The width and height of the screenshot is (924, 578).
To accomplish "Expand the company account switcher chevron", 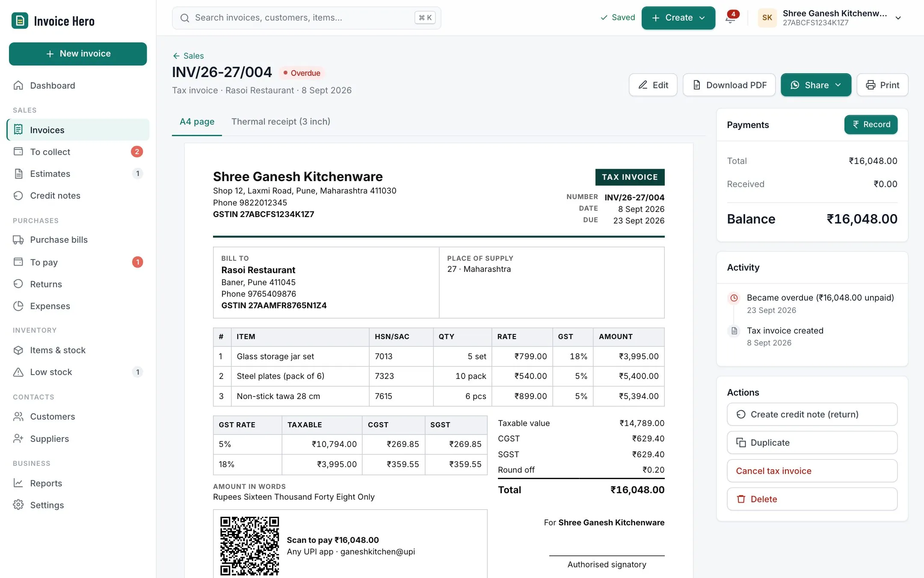I will click(x=898, y=18).
